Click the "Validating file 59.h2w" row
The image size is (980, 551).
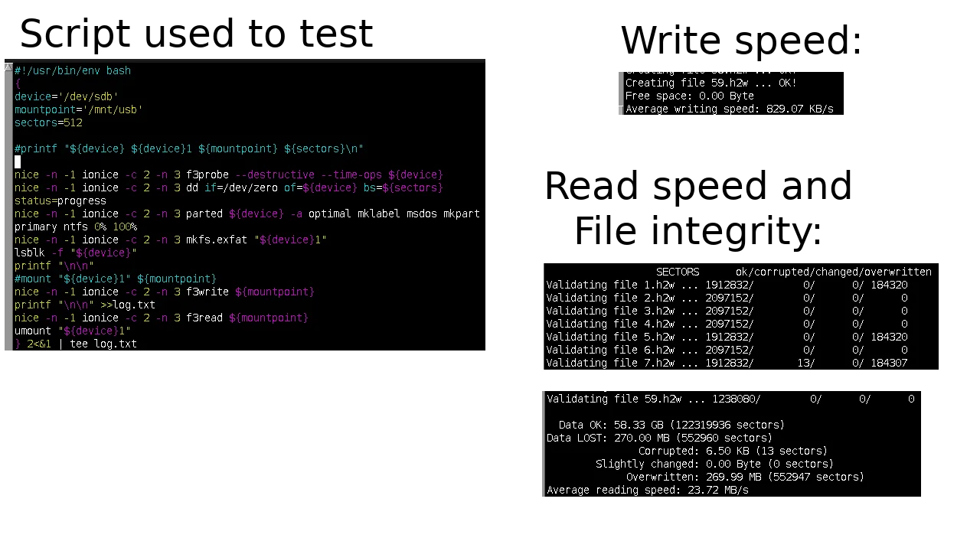(730, 399)
